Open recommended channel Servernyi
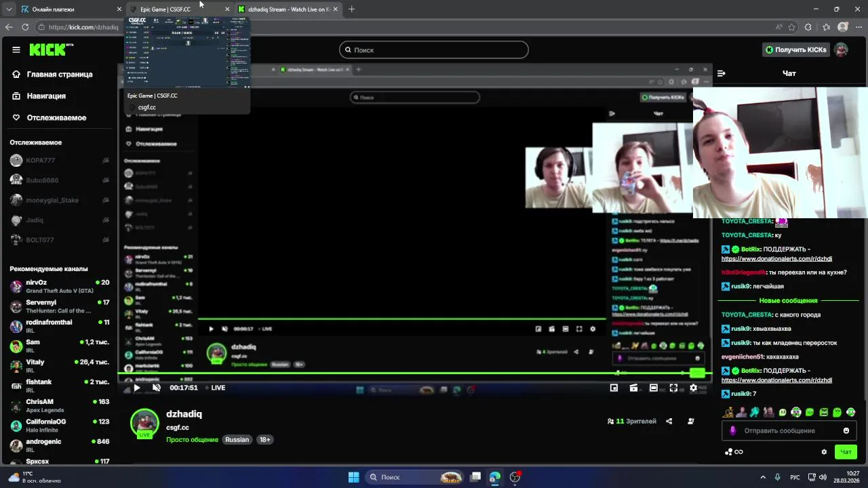The image size is (868, 488). click(x=60, y=306)
